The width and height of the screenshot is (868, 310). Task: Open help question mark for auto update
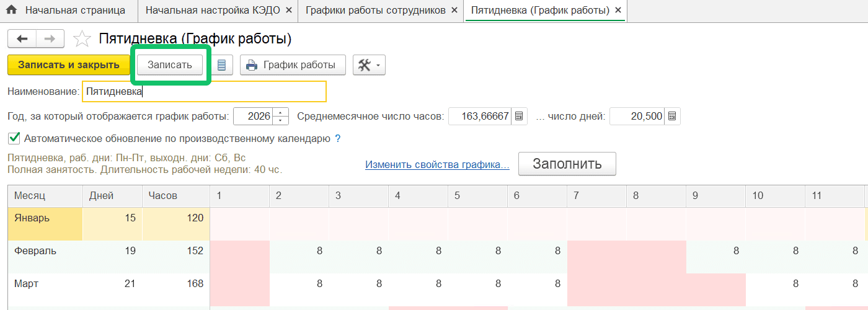[338, 139]
